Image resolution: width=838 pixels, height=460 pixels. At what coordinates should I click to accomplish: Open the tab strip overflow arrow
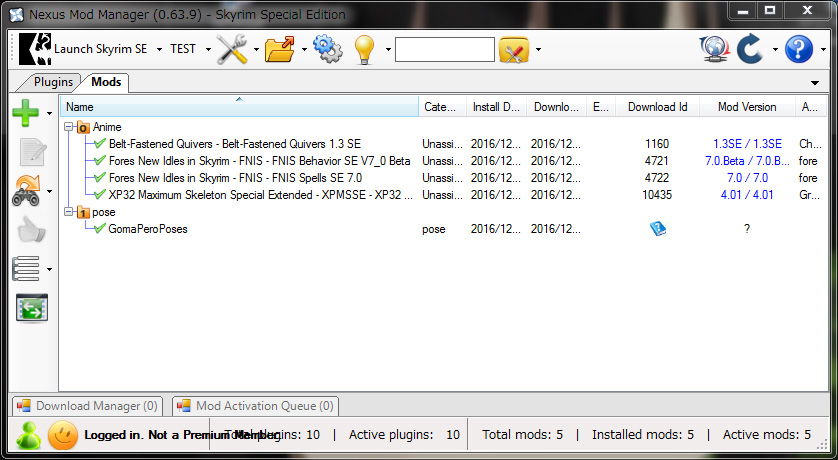[x=815, y=83]
